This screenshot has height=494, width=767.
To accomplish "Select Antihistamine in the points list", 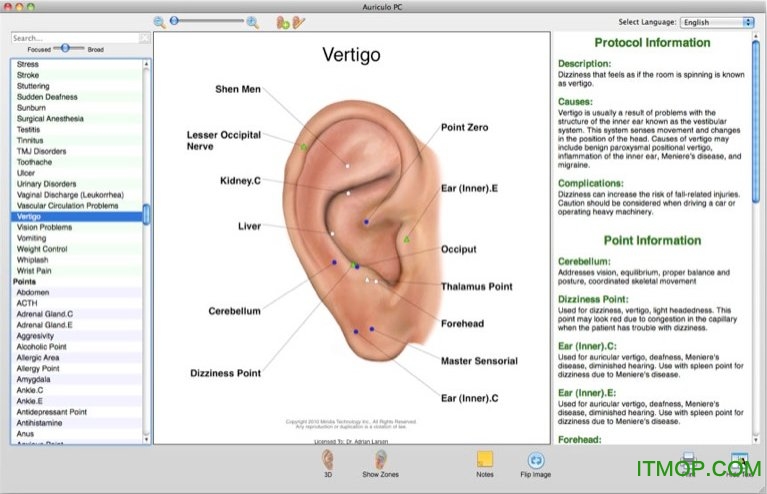I will pos(77,423).
